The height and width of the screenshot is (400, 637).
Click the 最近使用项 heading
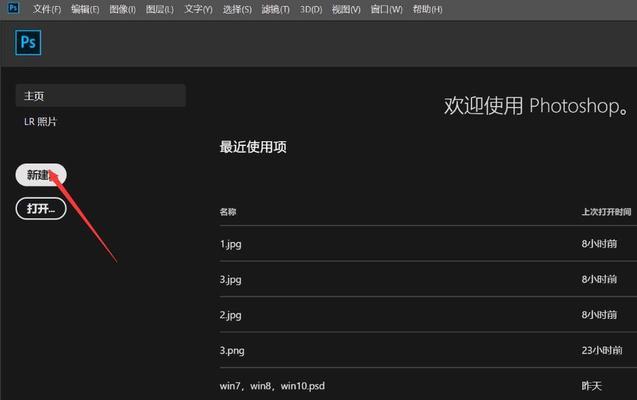click(253, 147)
